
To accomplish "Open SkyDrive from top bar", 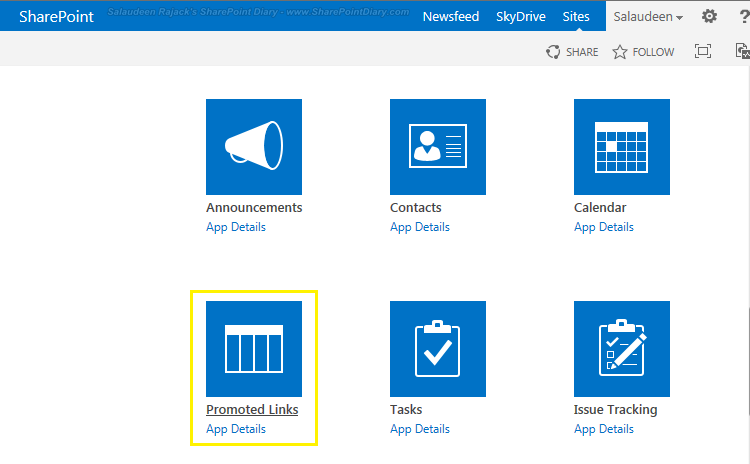I will [520, 16].
